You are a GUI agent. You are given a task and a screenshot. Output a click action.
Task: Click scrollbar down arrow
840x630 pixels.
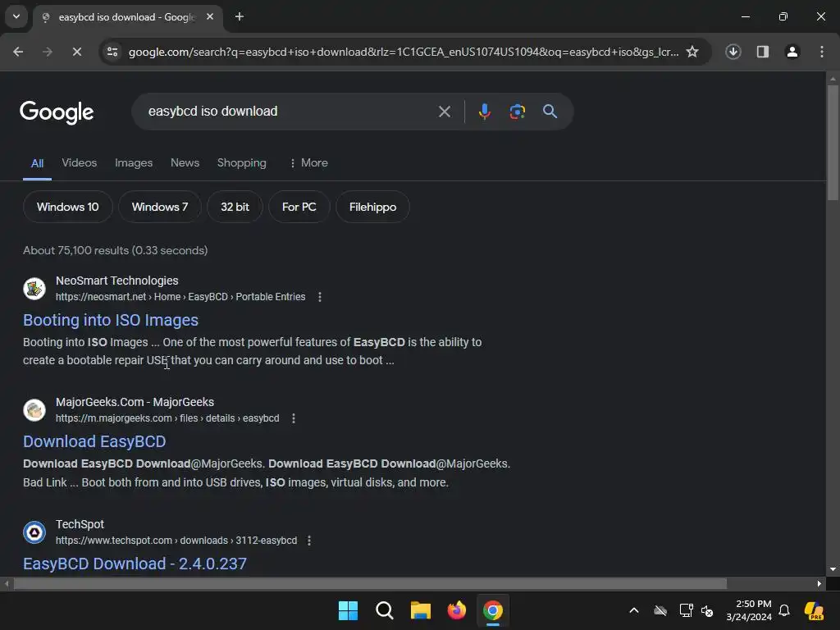pyautogui.click(x=833, y=569)
